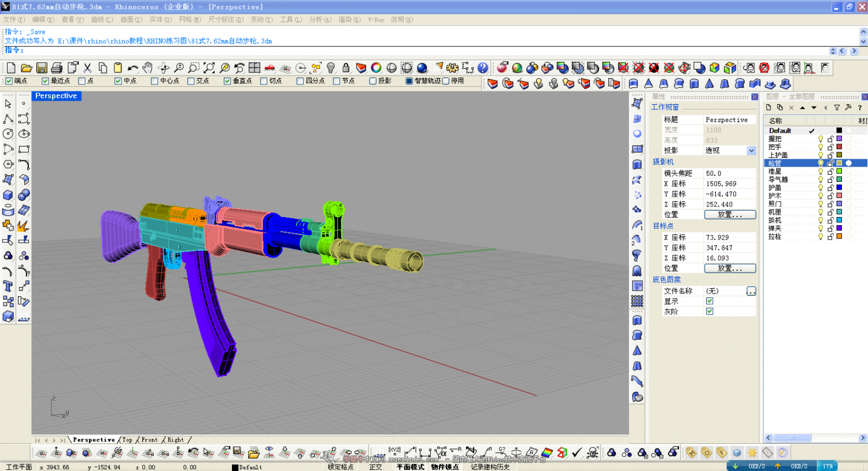
Task: Click the 握把 layer purple color swatch
Action: (839, 139)
